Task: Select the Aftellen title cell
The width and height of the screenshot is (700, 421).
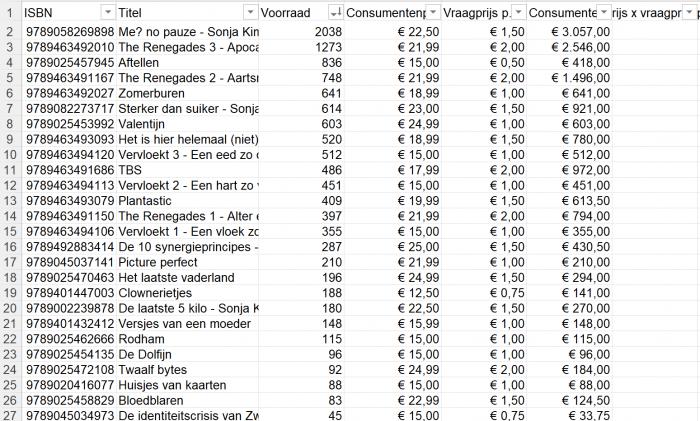Action: pyautogui.click(x=187, y=63)
